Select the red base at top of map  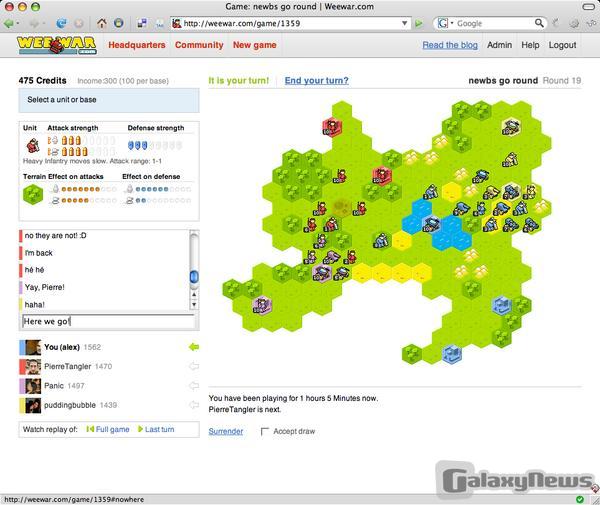(x=332, y=127)
